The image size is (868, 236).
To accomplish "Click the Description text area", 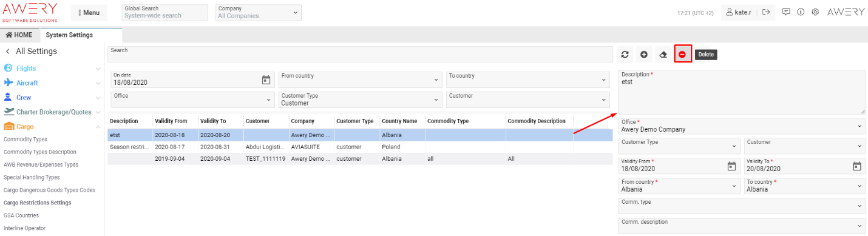I will point(742,92).
